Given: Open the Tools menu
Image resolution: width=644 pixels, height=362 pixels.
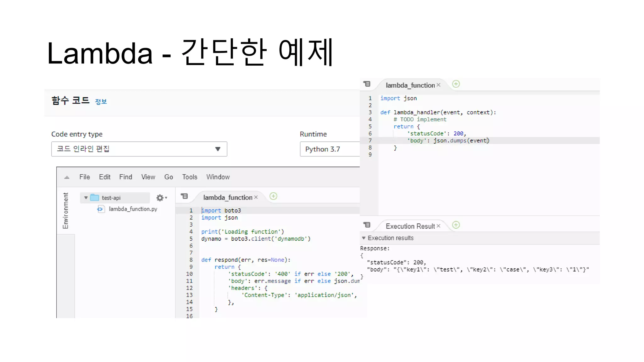Looking at the screenshot, I should click(x=190, y=177).
